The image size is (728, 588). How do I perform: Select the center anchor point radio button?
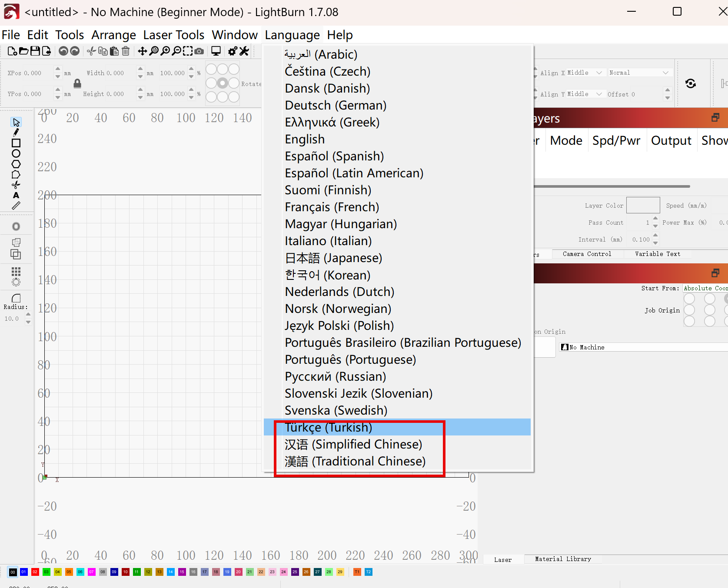tap(223, 83)
